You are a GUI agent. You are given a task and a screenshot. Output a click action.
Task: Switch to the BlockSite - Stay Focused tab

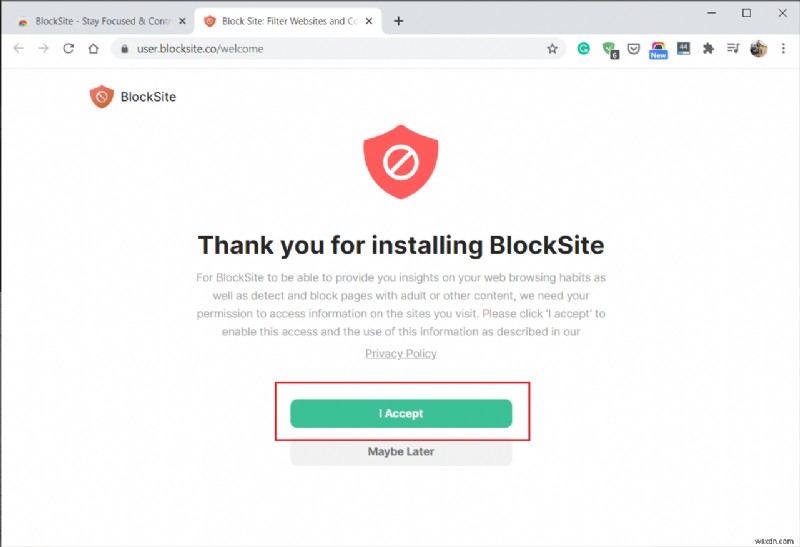(96, 20)
